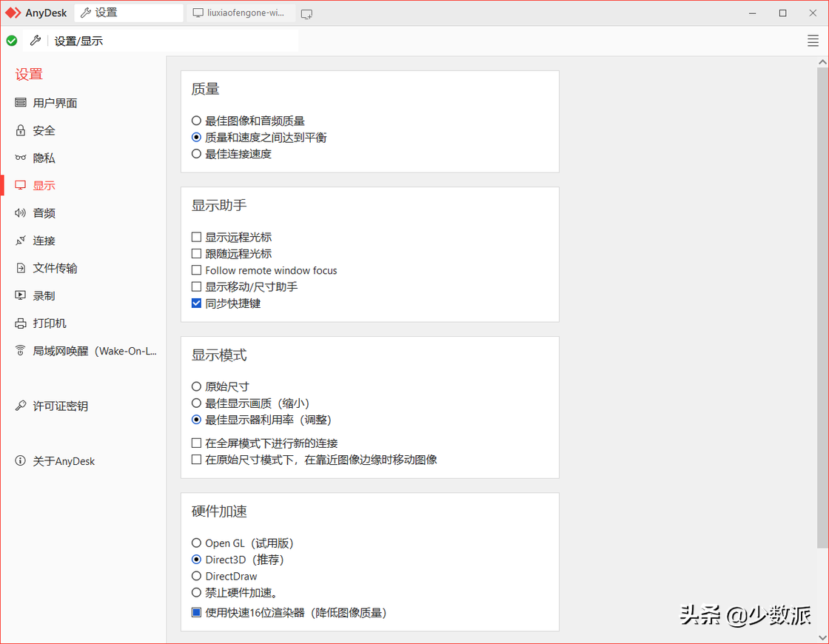Disable 同步快捷键 checkbox
This screenshot has width=829, height=644.
coord(196,303)
